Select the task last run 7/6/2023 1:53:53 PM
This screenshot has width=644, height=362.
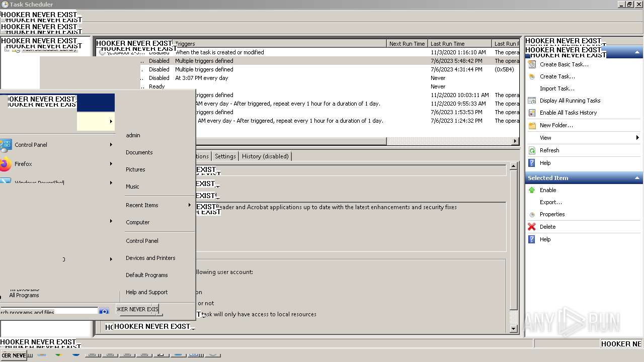[357, 112]
